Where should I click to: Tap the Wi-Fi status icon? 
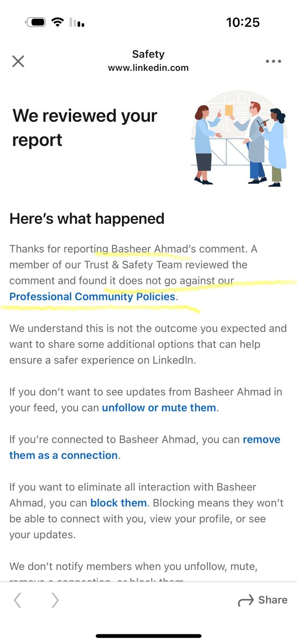58,22
